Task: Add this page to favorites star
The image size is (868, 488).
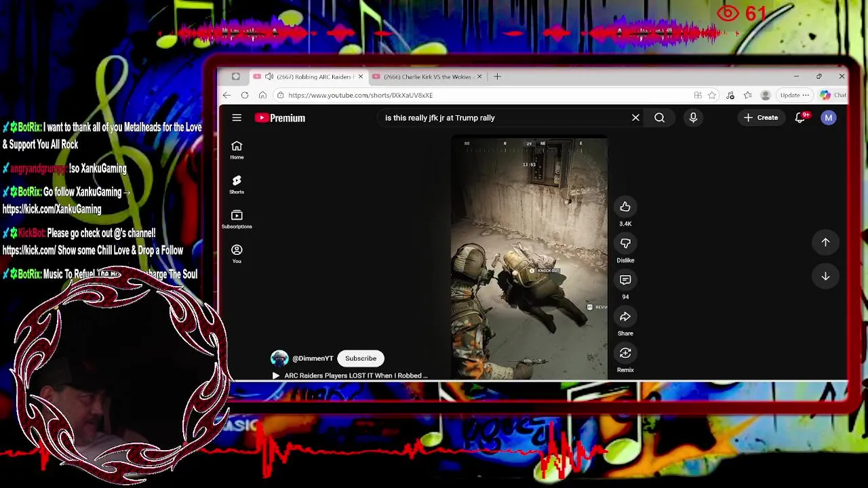Action: (712, 96)
